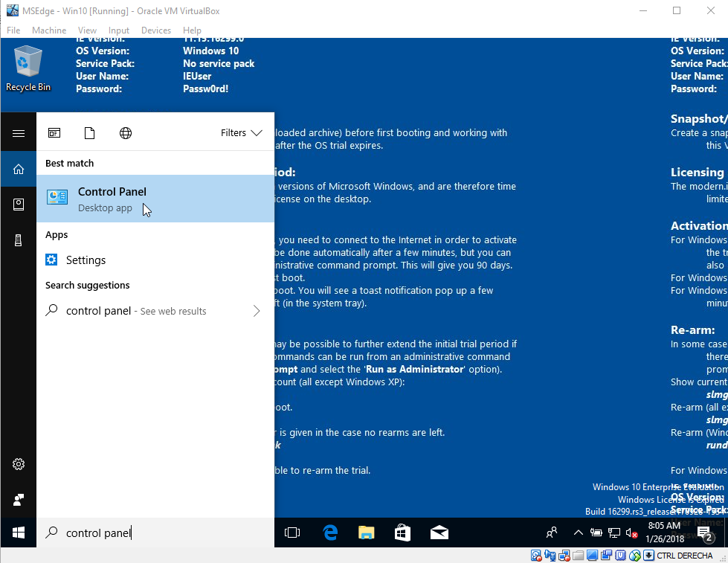The image size is (728, 563).
Task: Expand the Filters dropdown
Action: (242, 133)
